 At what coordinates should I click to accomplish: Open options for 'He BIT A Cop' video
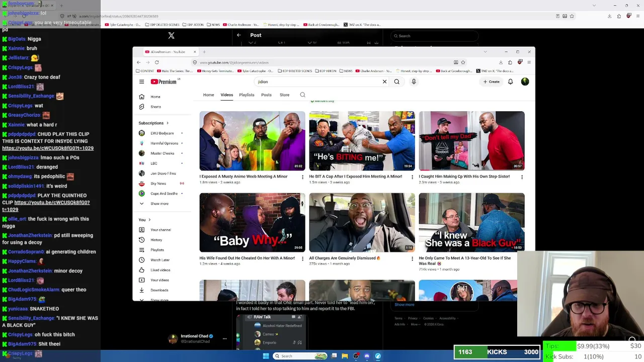point(412,177)
